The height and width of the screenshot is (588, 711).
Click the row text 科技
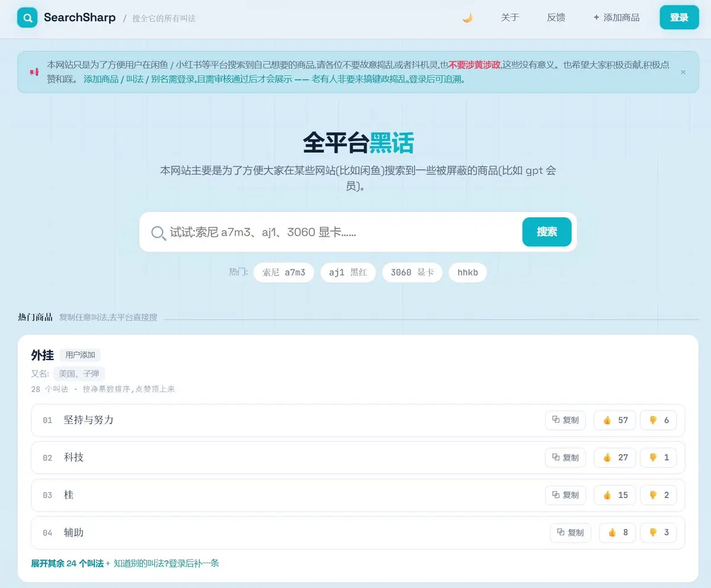[74, 458]
